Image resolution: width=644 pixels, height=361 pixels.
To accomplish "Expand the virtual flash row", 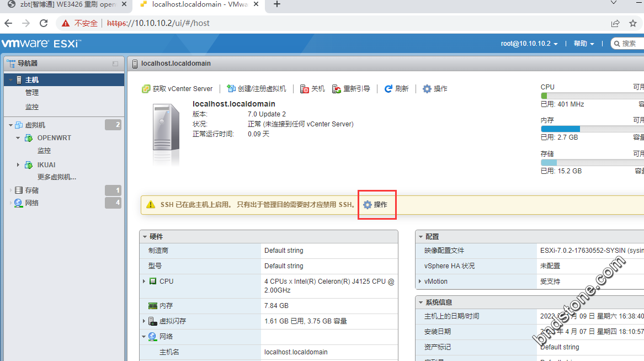I will click(143, 321).
